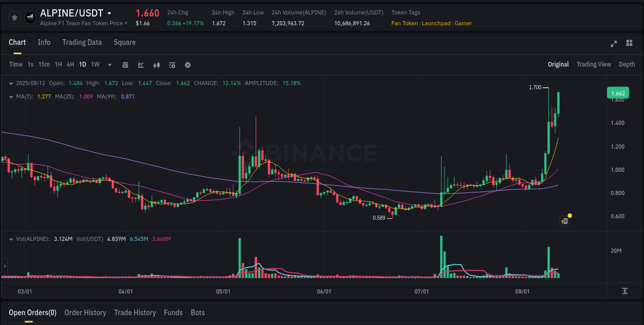Viewport: 644px width, 325px height.
Task: Select the chart type line icon
Action: (x=141, y=65)
